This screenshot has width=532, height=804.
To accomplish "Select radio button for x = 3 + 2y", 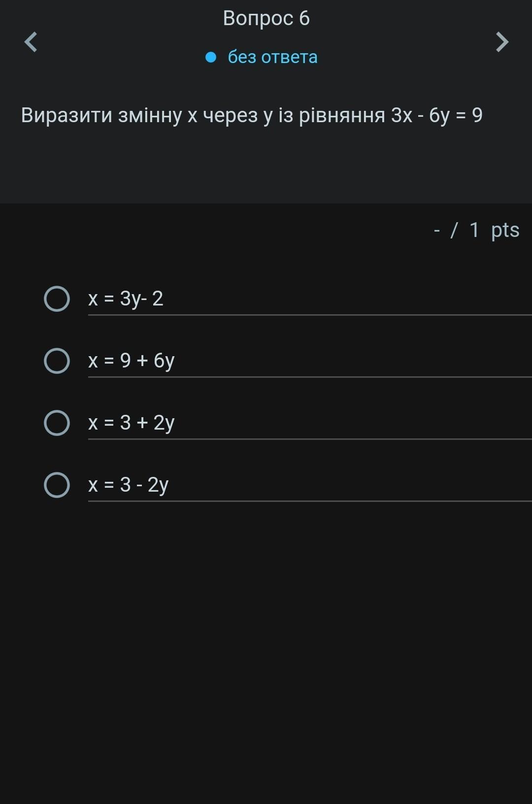I will (57, 423).
